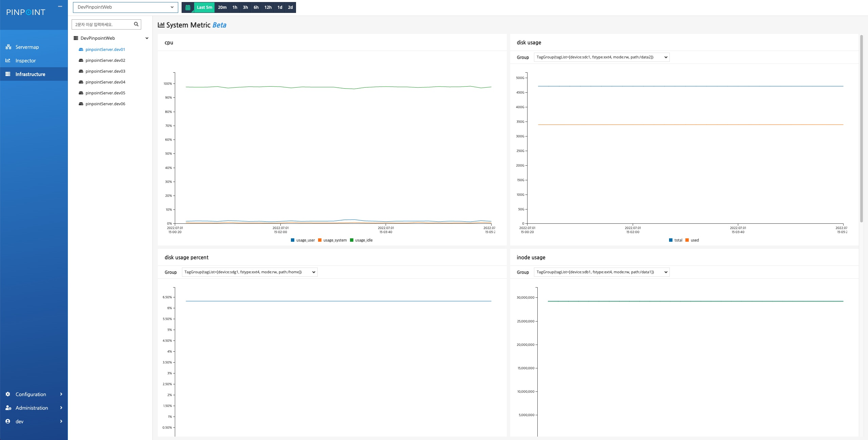Screen dimensions: 868x440
Task: Toggle the used series in disk usage legend
Action: pyautogui.click(x=694, y=240)
